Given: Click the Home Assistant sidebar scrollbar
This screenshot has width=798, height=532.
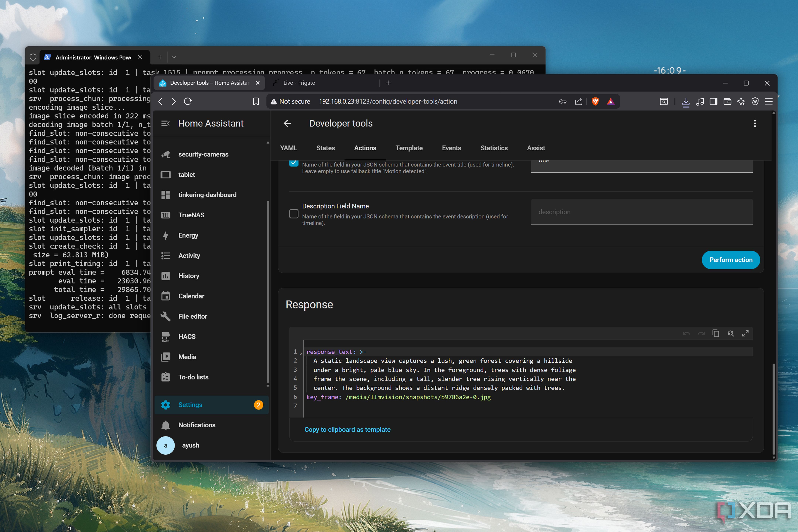Looking at the screenshot, I should [x=268, y=292].
